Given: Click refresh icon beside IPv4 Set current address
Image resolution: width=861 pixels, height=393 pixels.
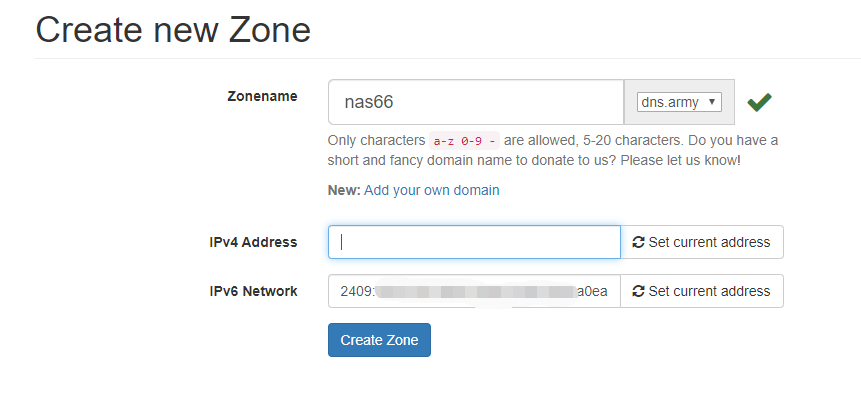Looking at the screenshot, I should click(638, 242).
